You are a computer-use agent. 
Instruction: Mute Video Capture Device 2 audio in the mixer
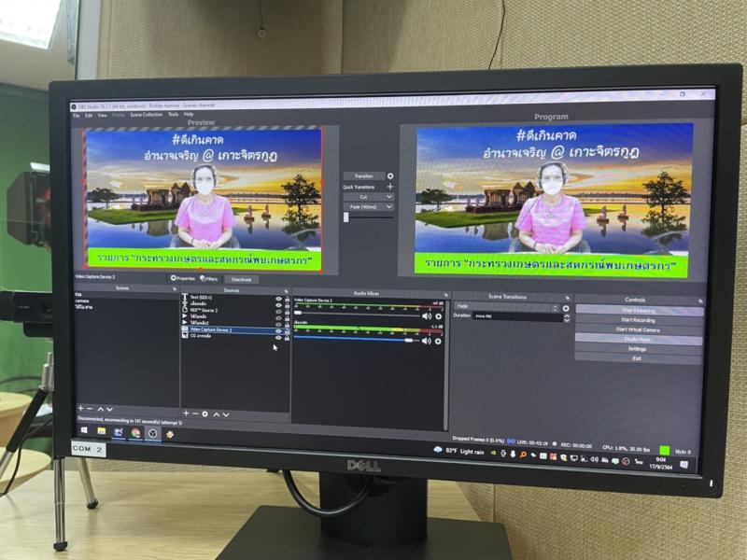click(427, 315)
